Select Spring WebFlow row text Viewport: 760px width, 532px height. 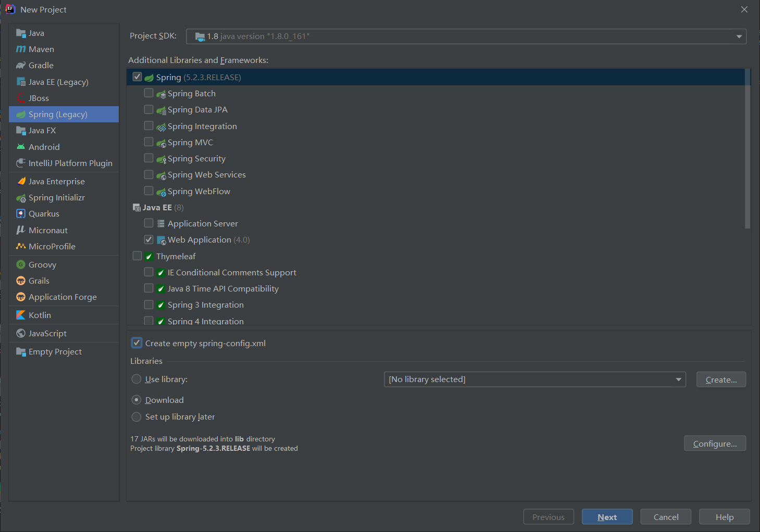click(199, 192)
